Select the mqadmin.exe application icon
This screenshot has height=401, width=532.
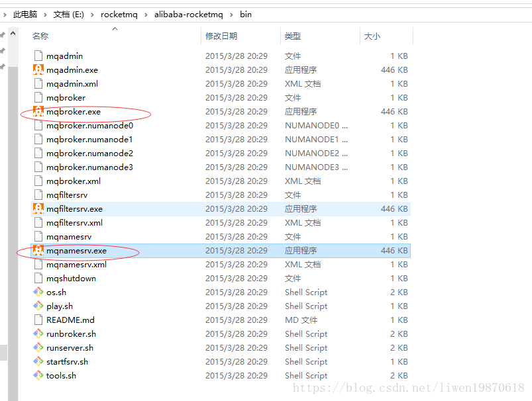[38, 70]
